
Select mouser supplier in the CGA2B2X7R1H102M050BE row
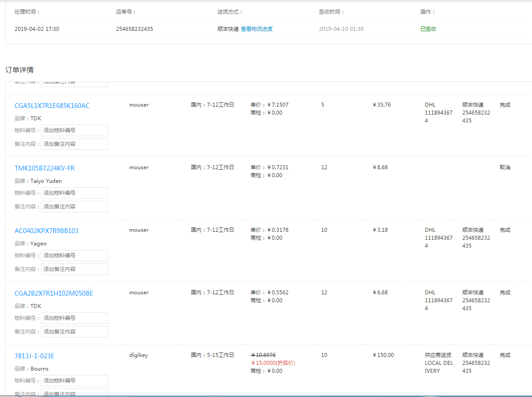coord(139,293)
